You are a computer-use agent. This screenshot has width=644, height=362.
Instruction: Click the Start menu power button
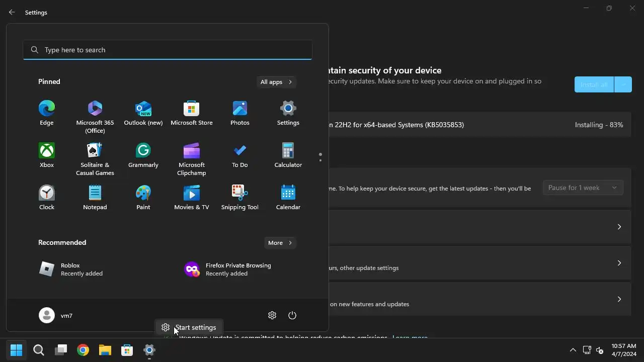[x=292, y=315]
